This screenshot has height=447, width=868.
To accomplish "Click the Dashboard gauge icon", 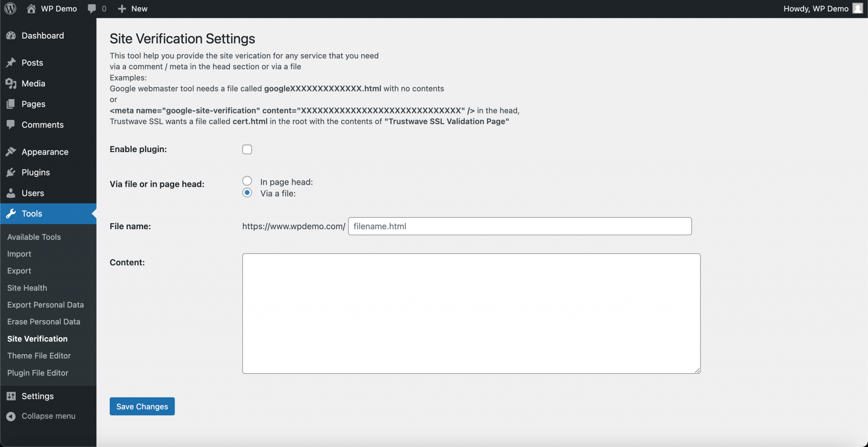I will (x=11, y=36).
